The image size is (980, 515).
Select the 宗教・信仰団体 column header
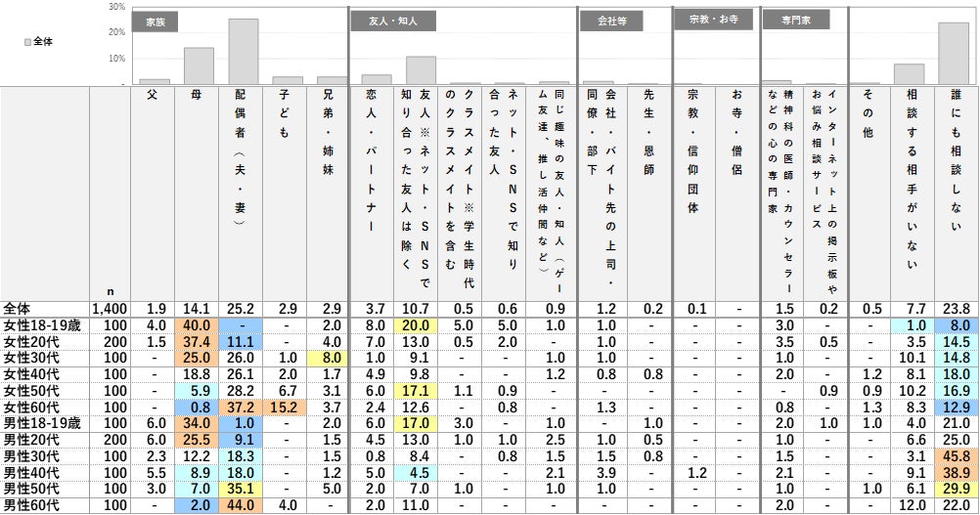pos(693,193)
